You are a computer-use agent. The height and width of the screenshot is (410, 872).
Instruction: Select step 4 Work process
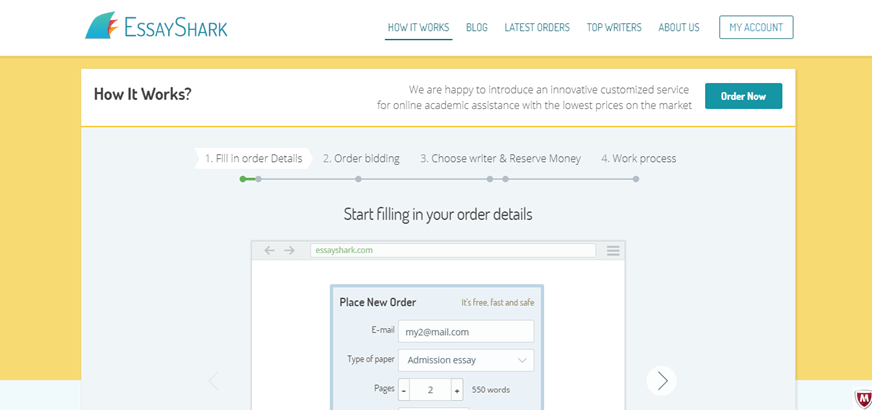click(x=638, y=159)
